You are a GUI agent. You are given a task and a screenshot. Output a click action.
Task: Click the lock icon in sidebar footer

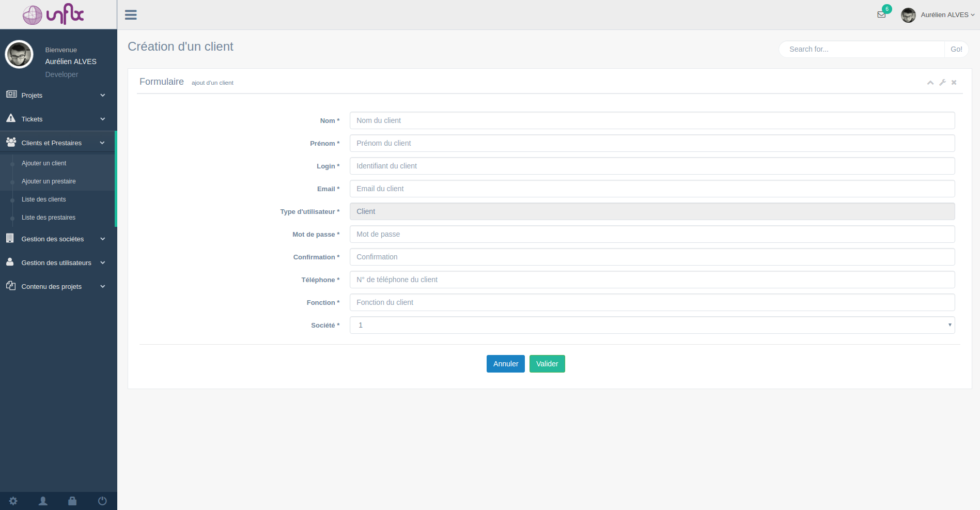pos(72,501)
